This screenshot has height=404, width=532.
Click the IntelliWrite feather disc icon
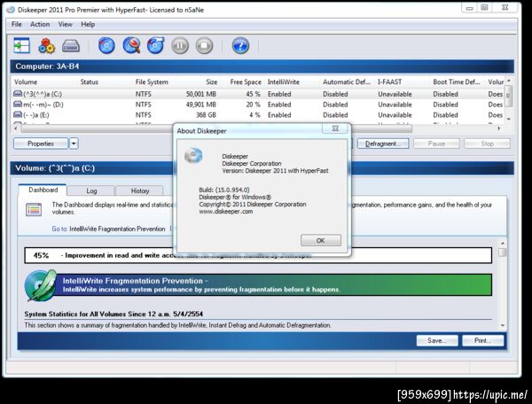click(x=41, y=285)
